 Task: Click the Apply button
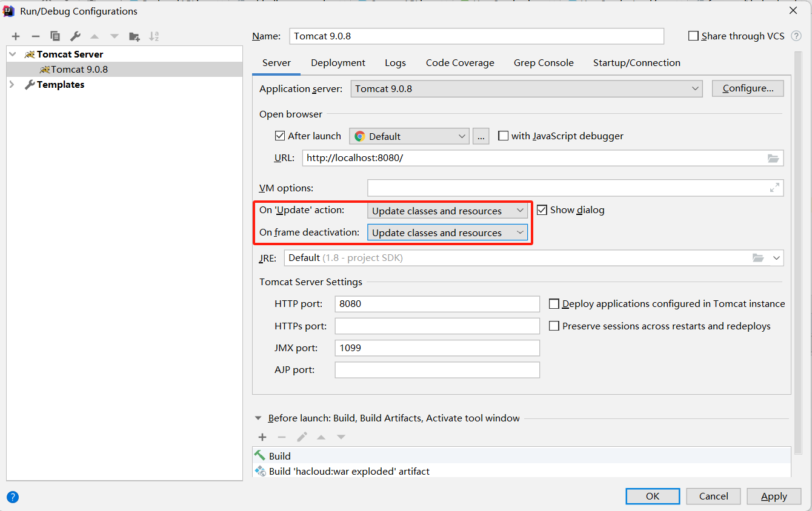(774, 496)
